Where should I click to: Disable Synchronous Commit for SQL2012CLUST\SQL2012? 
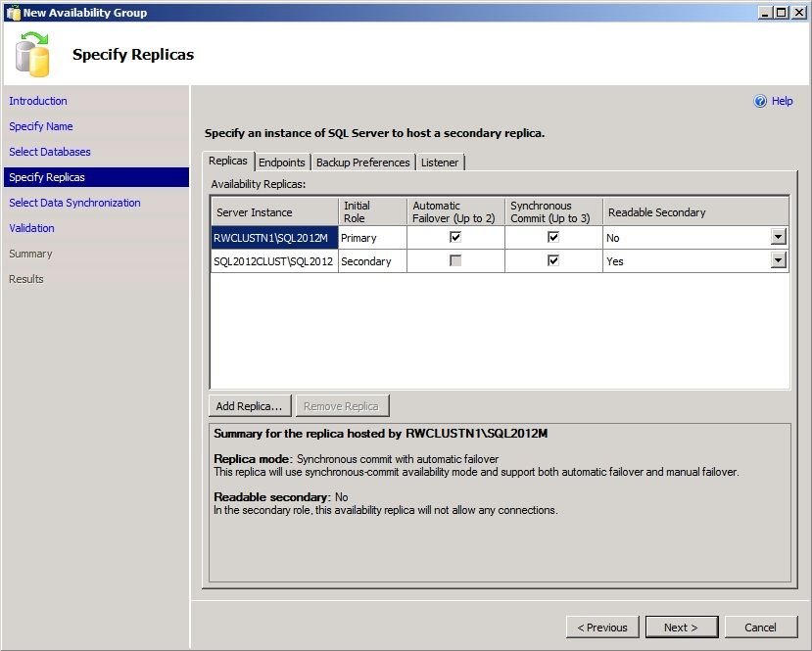(x=552, y=260)
